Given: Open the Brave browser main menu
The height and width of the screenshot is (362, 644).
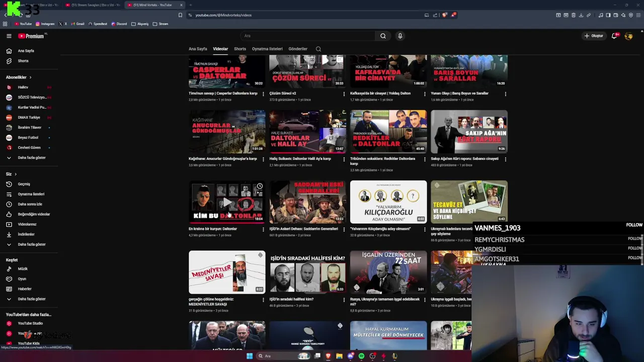Looking at the screenshot, I should (638, 15).
